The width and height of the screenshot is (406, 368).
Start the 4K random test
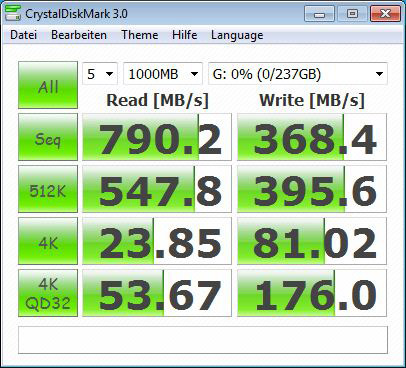pyautogui.click(x=48, y=241)
